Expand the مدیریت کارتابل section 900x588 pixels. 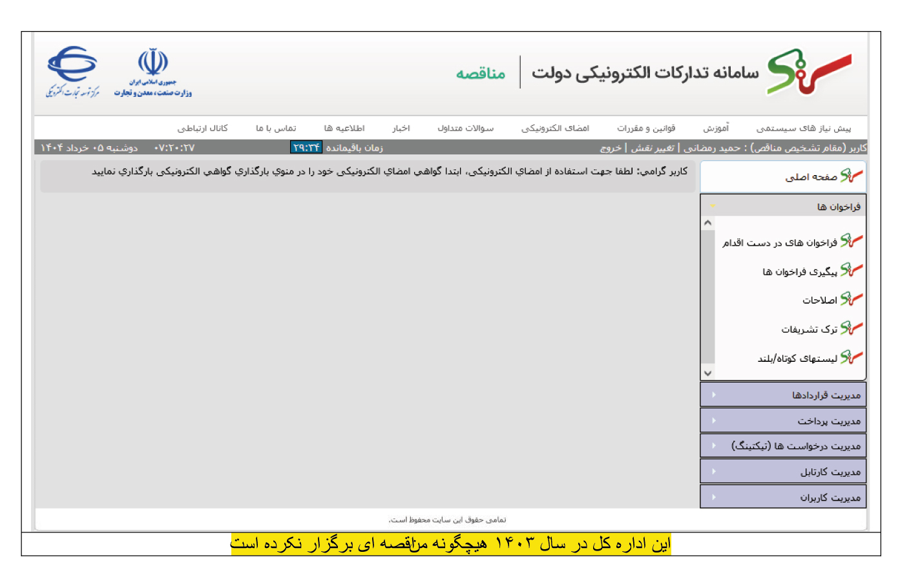(x=783, y=471)
